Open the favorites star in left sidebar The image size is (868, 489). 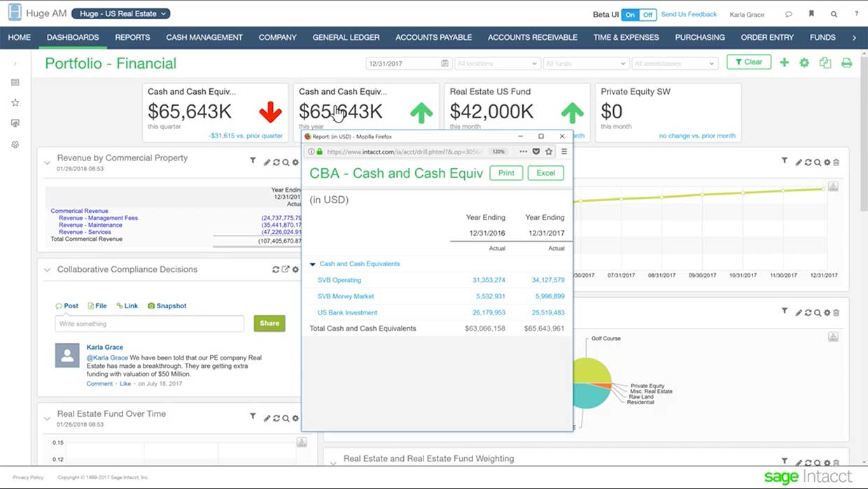pos(15,102)
